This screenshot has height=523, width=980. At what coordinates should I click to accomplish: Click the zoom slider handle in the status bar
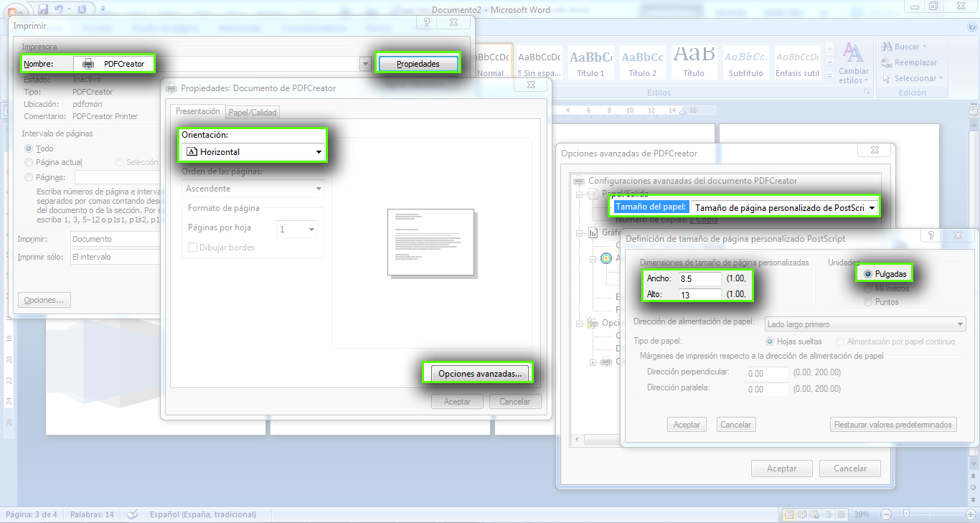coord(907,514)
